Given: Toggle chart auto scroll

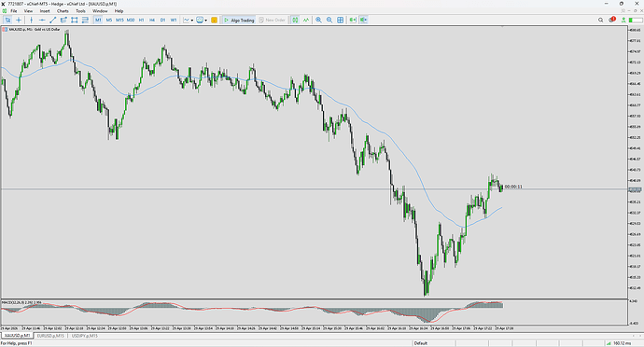Looking at the screenshot, I should [353, 20].
